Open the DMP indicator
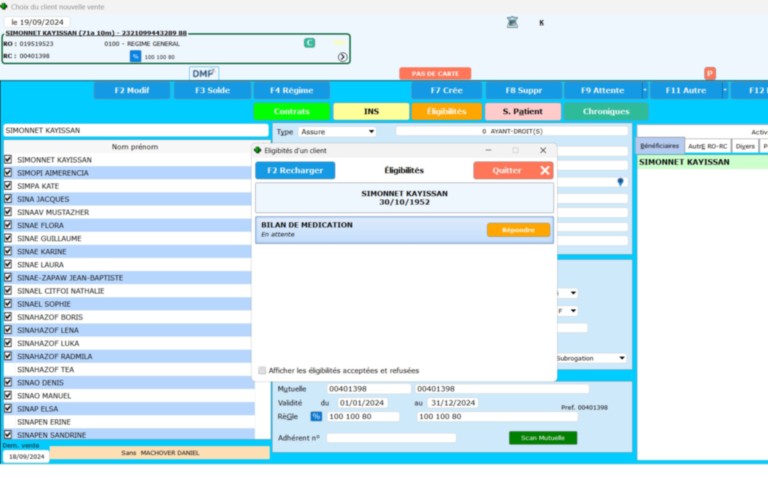Viewport: 768px width, 477px height. click(x=203, y=73)
